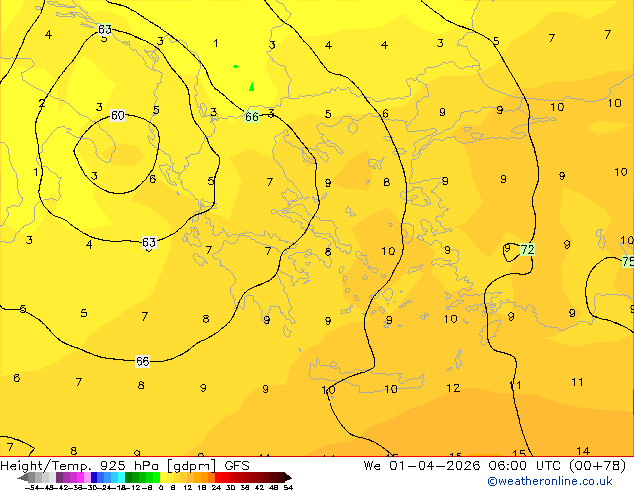634x490 pixels.
Task: Click the small green triangle marker on map
Action: click(x=251, y=87)
